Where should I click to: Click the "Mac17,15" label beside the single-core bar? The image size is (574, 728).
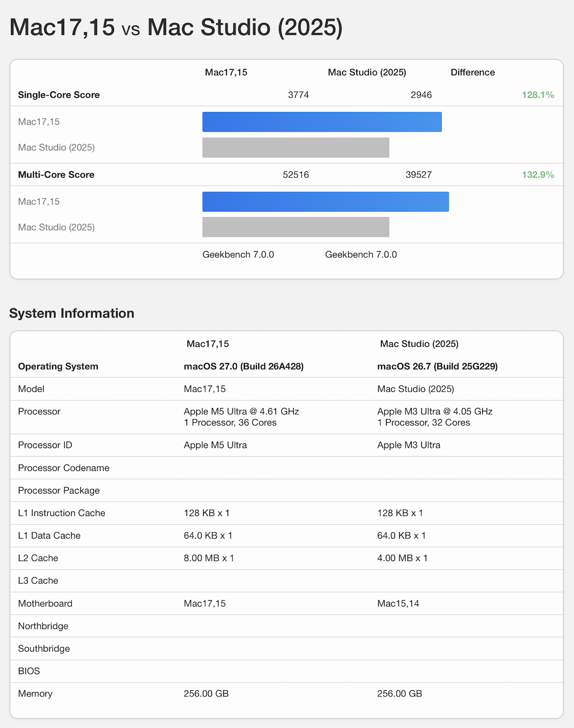click(x=39, y=121)
